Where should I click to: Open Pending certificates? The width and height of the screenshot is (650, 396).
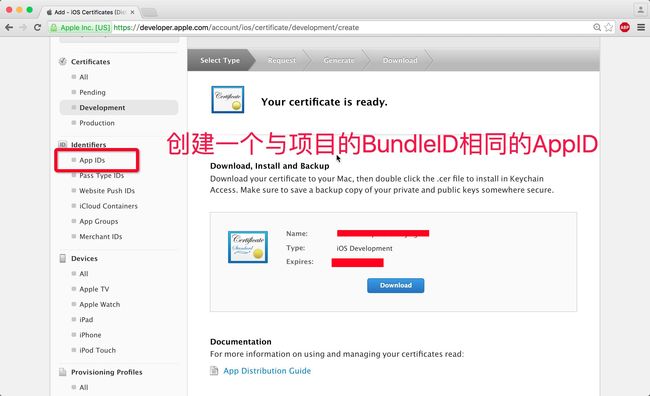(x=92, y=92)
